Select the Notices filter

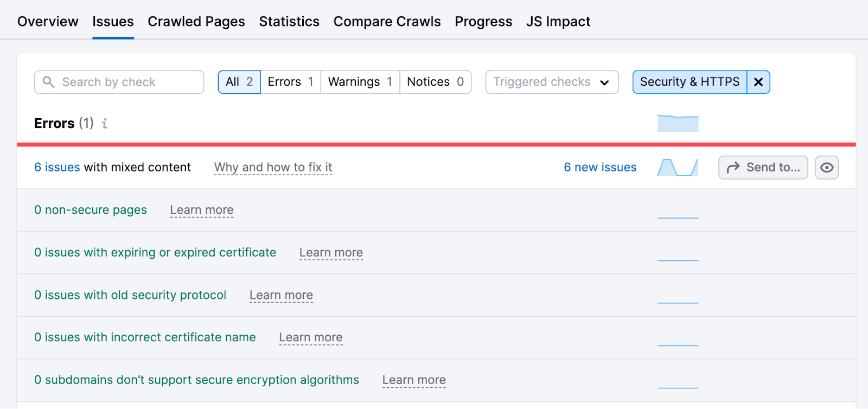tap(435, 82)
